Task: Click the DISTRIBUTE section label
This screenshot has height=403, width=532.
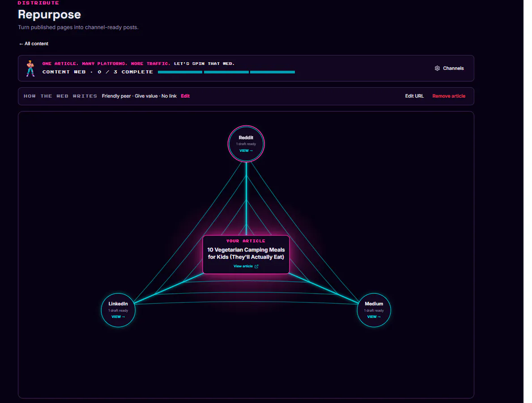Action: [38, 3]
